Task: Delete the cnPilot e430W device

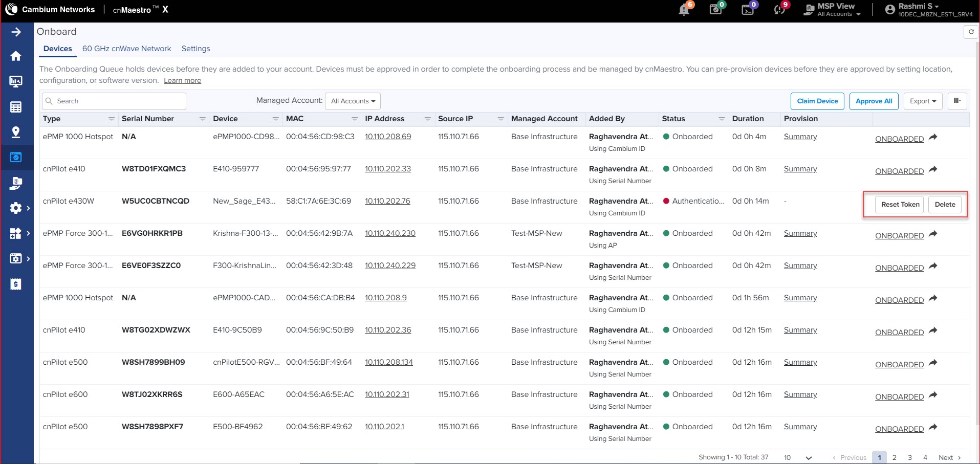Action: tap(945, 204)
